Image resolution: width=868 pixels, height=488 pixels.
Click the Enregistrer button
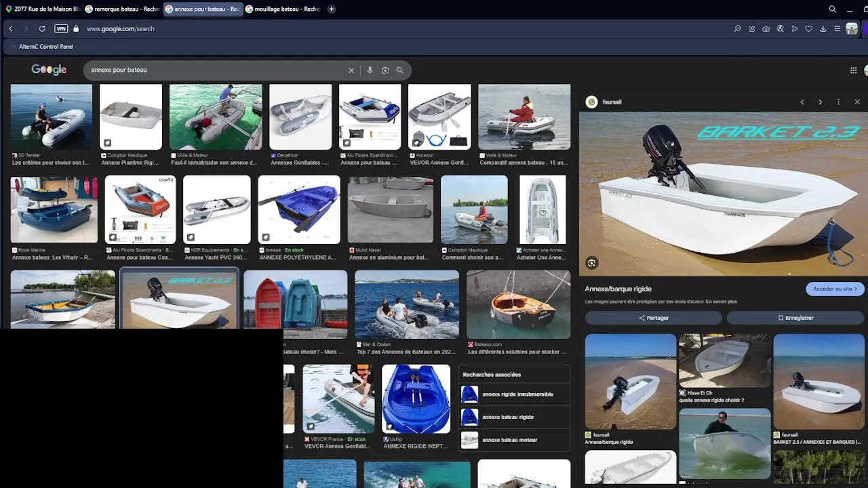click(x=795, y=318)
